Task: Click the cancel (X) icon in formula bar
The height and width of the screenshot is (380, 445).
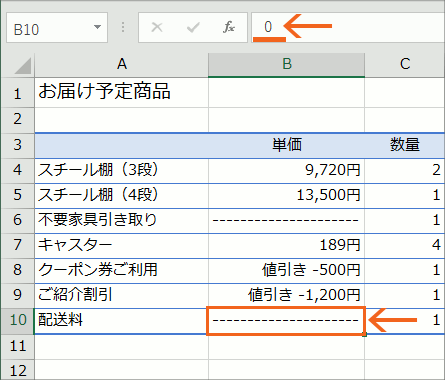Action: click(x=157, y=27)
